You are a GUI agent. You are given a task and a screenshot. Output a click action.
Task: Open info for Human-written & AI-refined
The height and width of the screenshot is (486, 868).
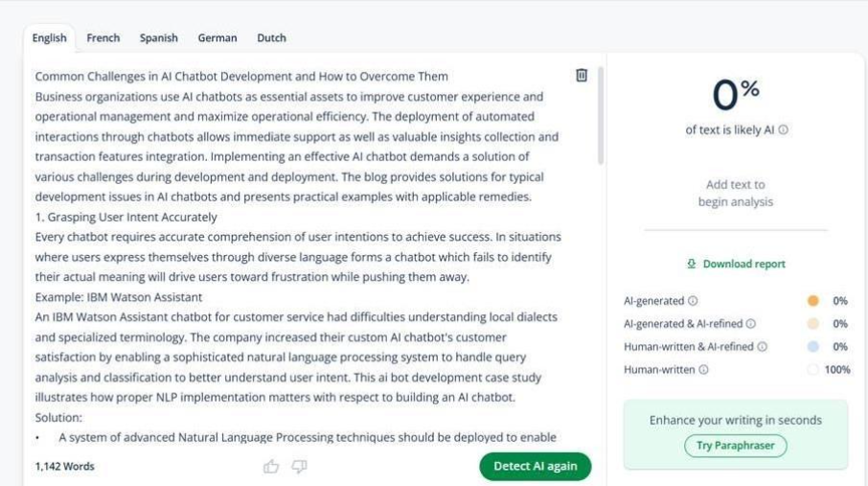(x=763, y=347)
